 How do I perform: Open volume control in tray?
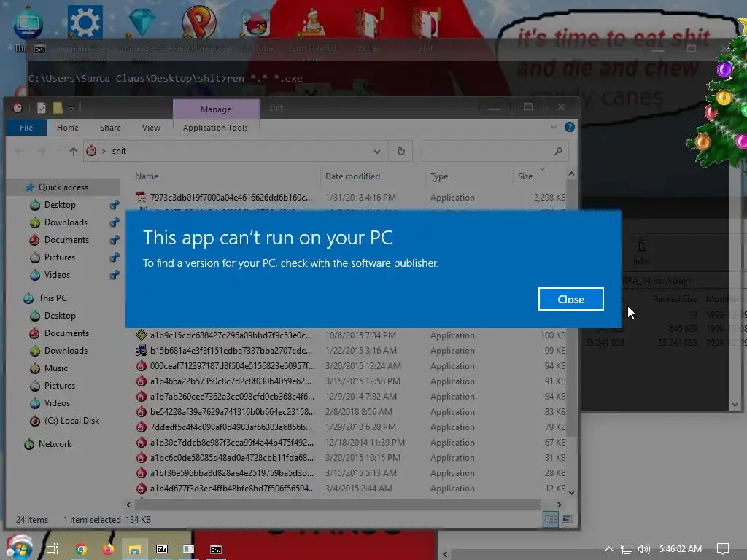tap(643, 549)
